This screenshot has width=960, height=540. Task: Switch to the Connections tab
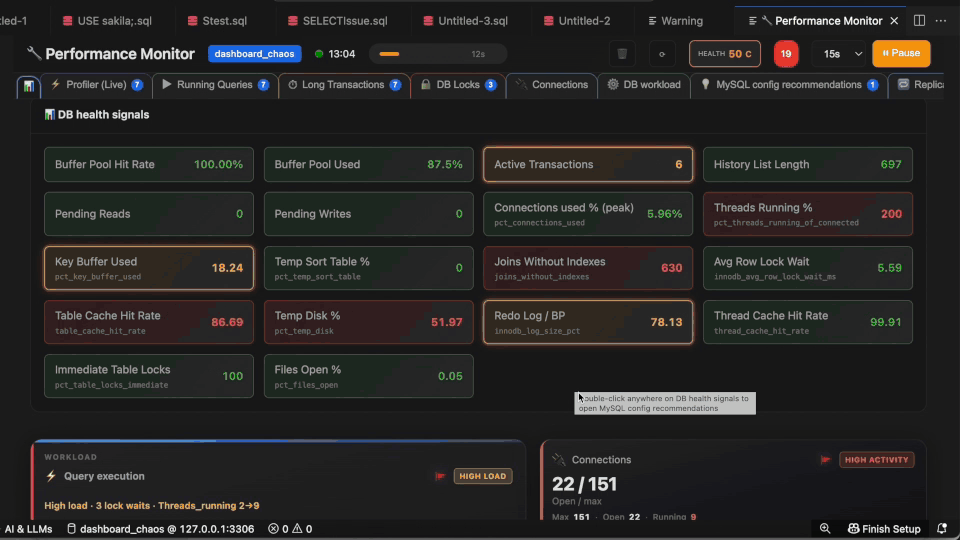pos(551,85)
